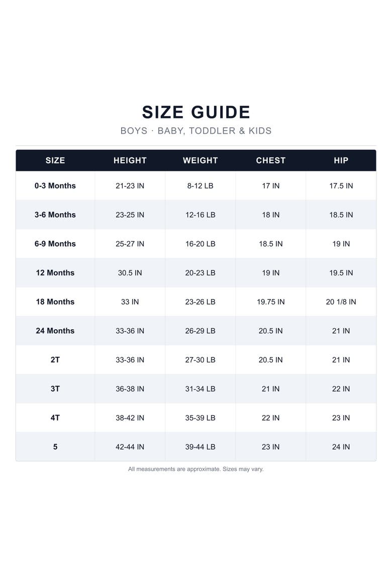The height and width of the screenshot is (588, 392).
Task: Click the 39-44 LB weight cell
Action: pyautogui.click(x=201, y=447)
